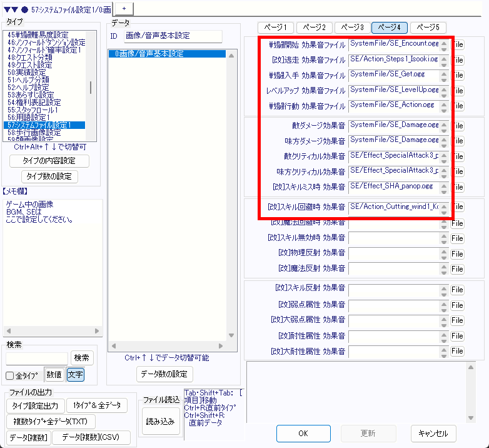Open File browser for レベルアップ 効果音ファイル
Viewport: 489px width, 448px height.
point(458,91)
